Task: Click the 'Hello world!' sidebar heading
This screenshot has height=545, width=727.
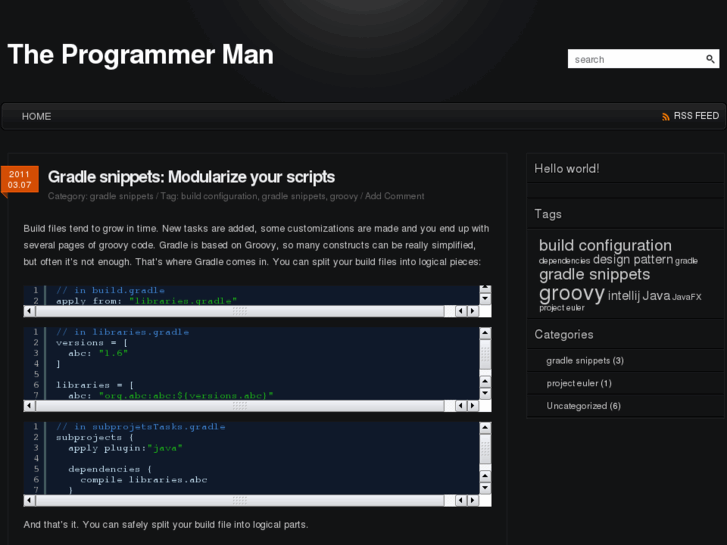Action: [x=567, y=169]
